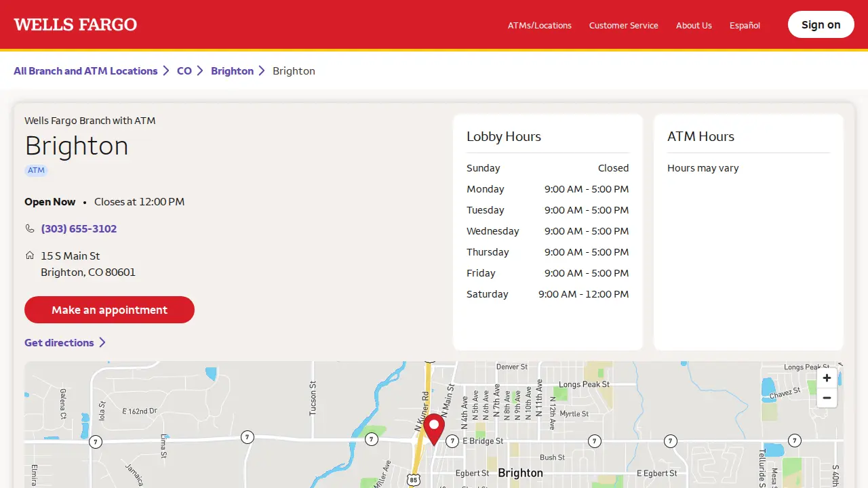Click the Open Now status text
This screenshot has width=868, height=488.
pos(50,202)
